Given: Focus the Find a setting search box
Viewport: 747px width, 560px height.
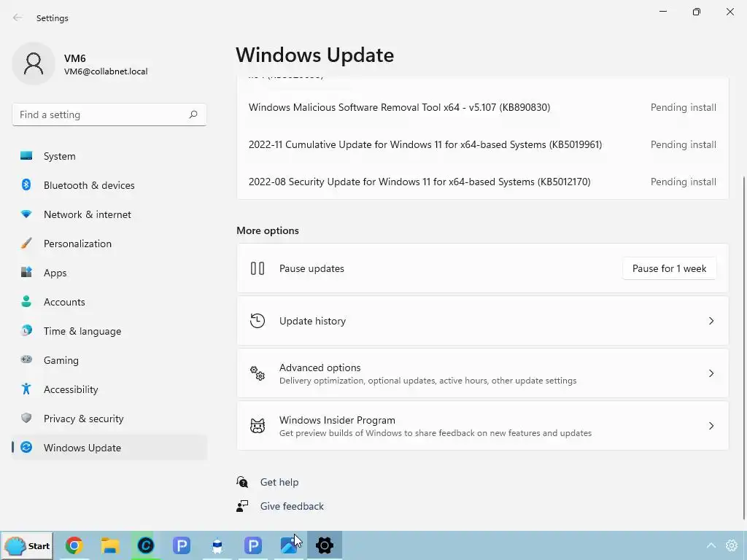Looking at the screenshot, I should 109,114.
